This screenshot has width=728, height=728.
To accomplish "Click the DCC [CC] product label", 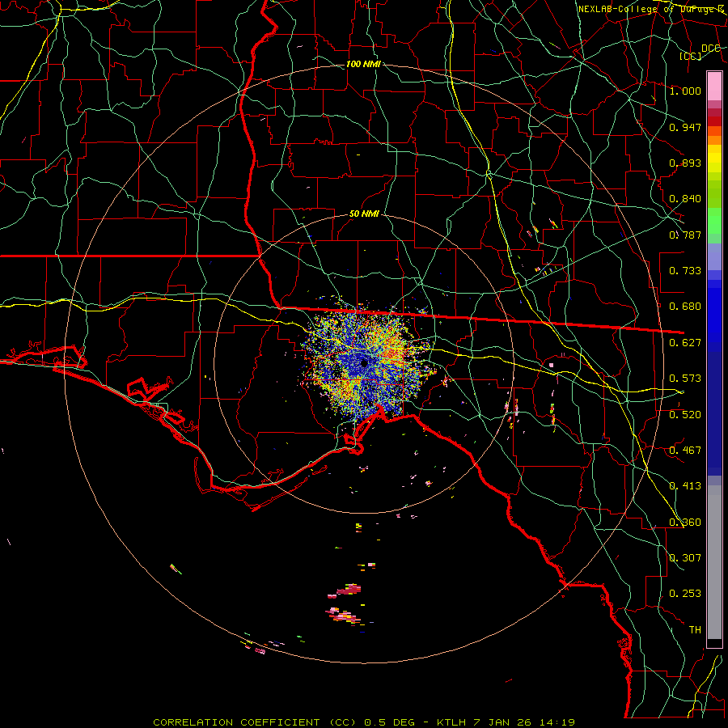I will pyautogui.click(x=700, y=52).
